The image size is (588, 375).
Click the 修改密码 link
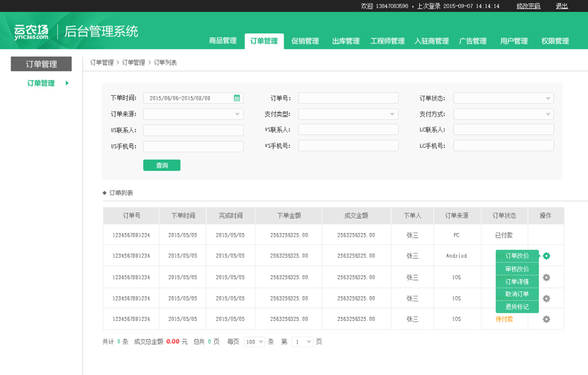tap(528, 6)
